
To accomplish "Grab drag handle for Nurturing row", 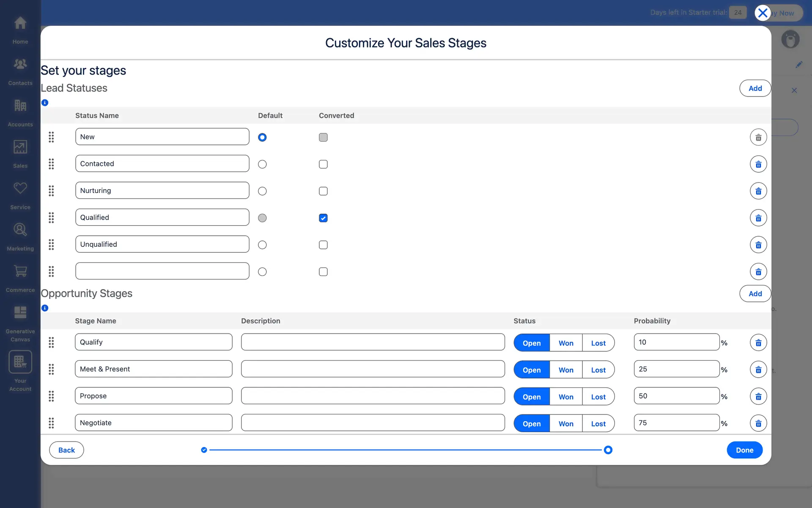I will pos(51,191).
